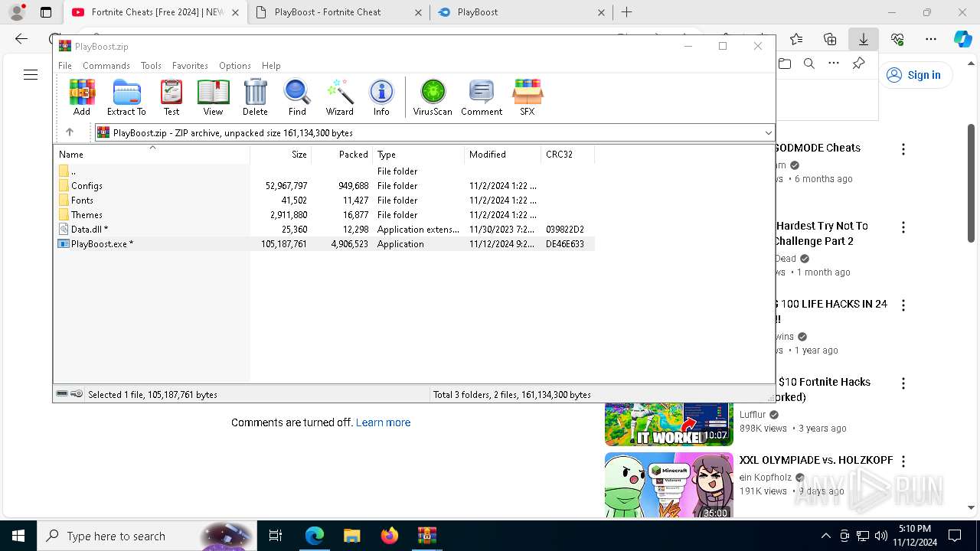The image size is (980, 551).
Task: Open the Favorites menu
Action: 190,66
